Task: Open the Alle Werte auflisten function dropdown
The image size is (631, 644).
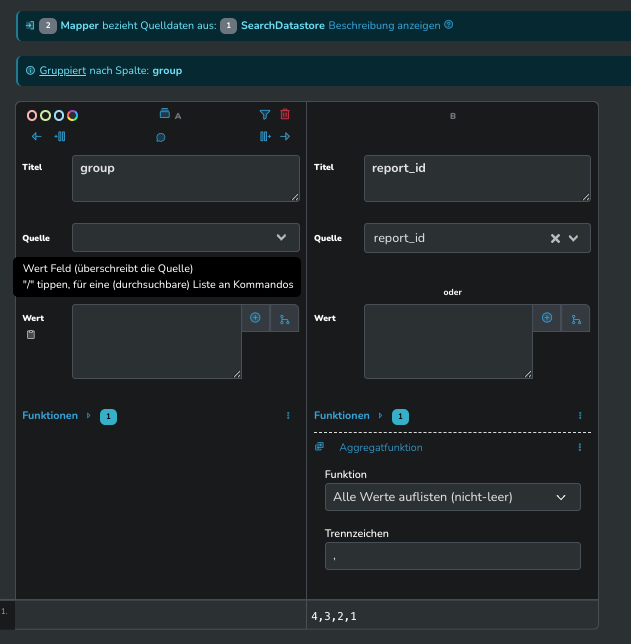Action: (x=453, y=497)
